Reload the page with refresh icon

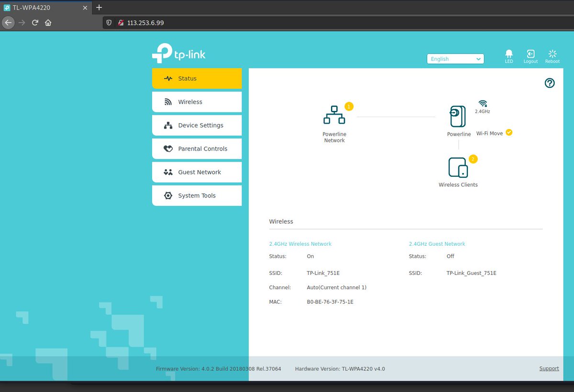coord(35,22)
